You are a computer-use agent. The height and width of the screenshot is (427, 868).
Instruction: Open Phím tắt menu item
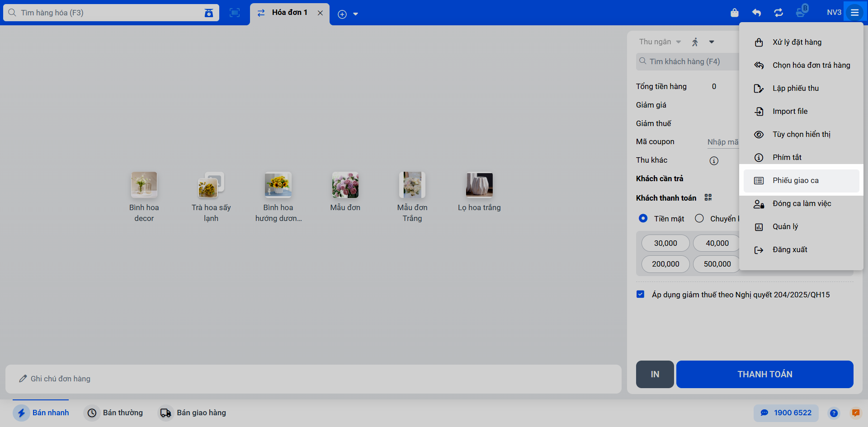802,157
